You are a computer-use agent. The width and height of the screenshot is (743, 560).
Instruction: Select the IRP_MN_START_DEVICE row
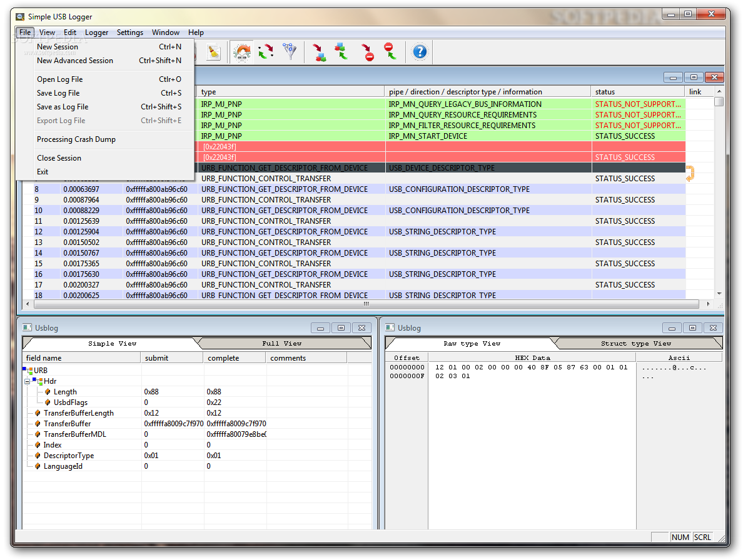point(441,136)
